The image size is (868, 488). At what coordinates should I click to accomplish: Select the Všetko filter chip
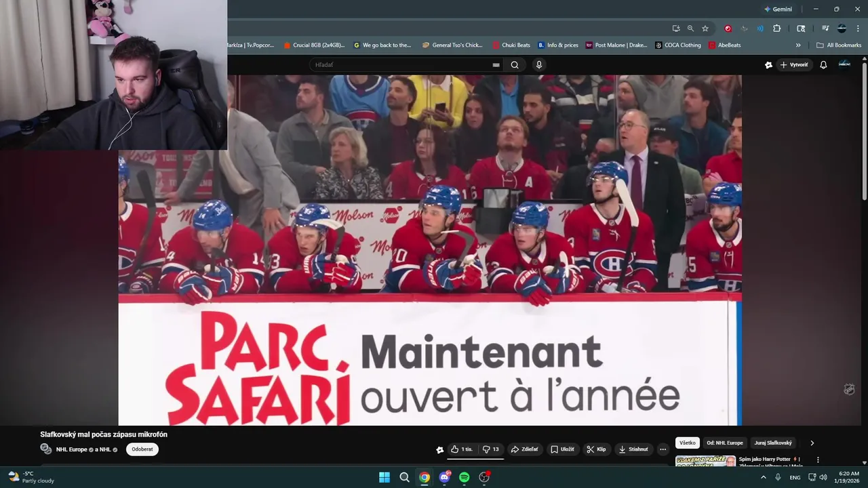coord(688,443)
